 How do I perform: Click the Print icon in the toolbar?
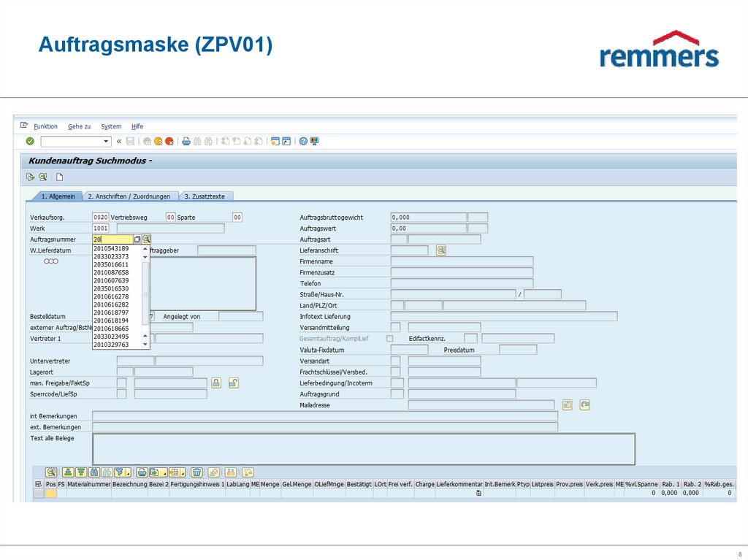tap(186, 141)
